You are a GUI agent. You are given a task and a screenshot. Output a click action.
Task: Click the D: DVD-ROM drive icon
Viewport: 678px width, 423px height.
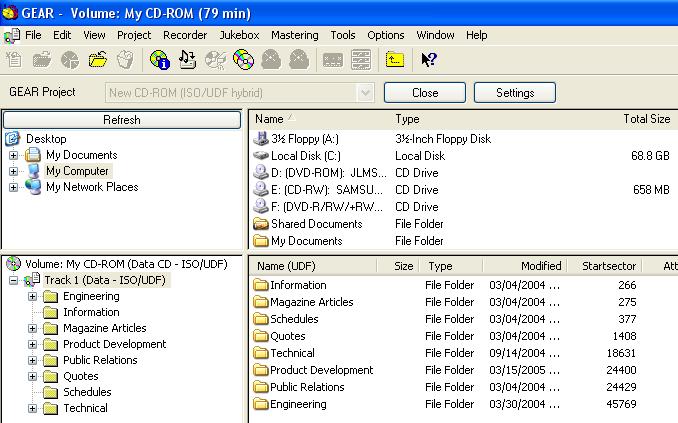coord(261,173)
